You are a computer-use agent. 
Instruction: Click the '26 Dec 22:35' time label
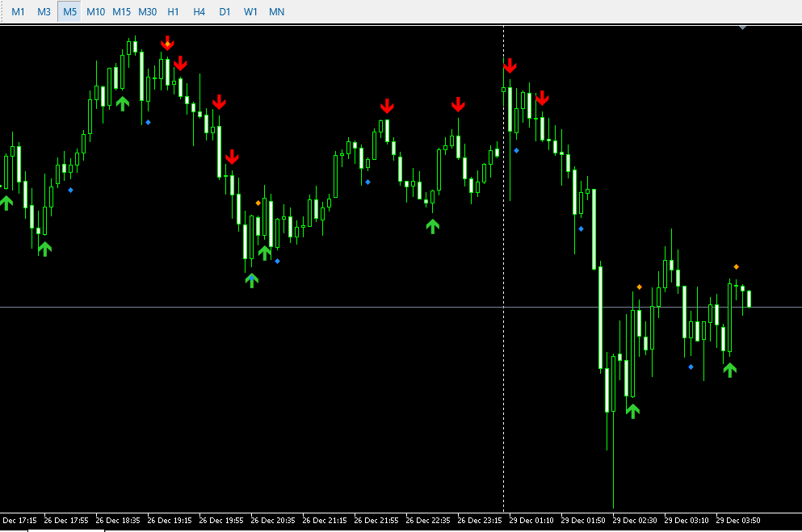pyautogui.click(x=427, y=520)
